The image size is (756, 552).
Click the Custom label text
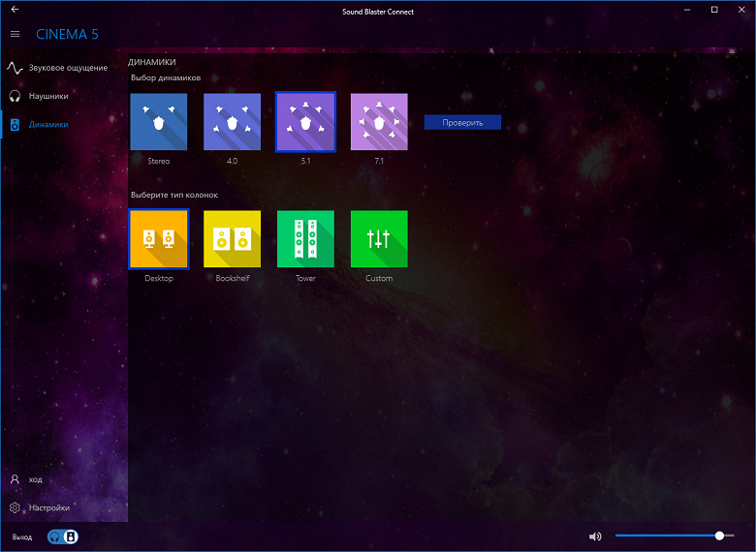pyautogui.click(x=379, y=278)
